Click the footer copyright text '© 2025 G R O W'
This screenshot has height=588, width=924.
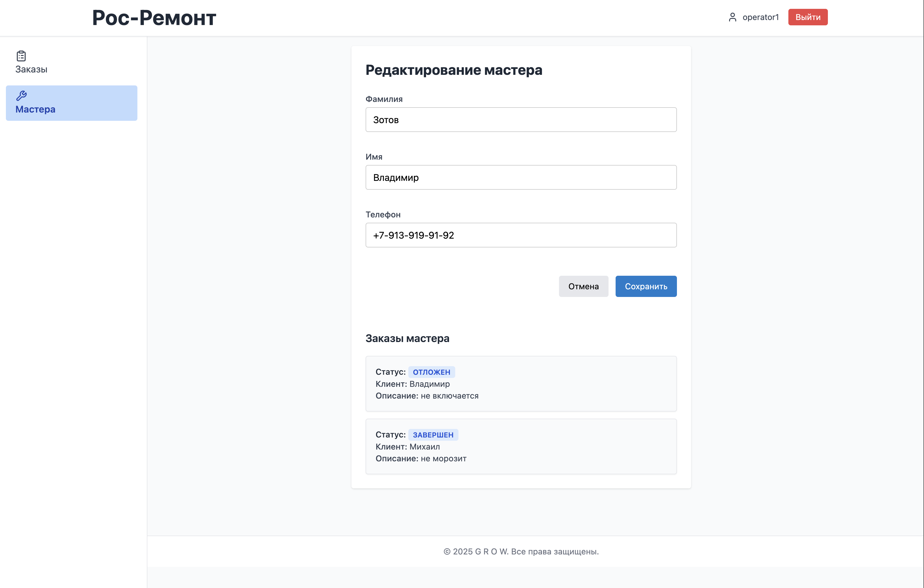pos(476,551)
